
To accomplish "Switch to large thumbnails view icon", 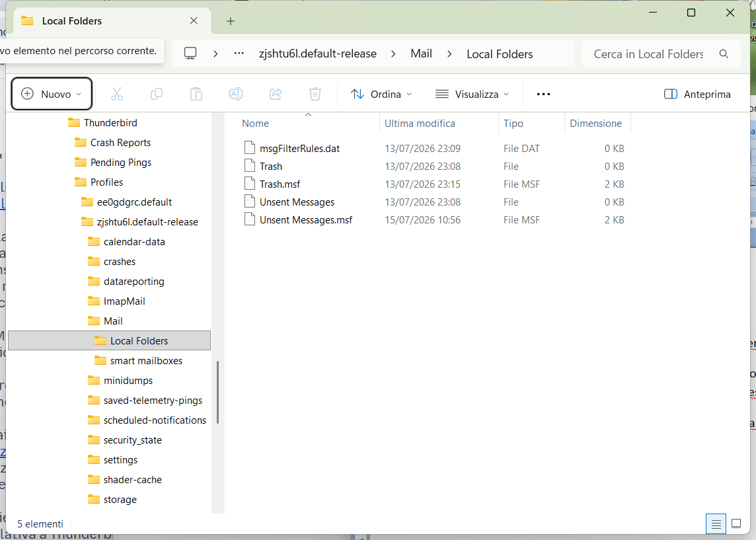I will [x=736, y=523].
